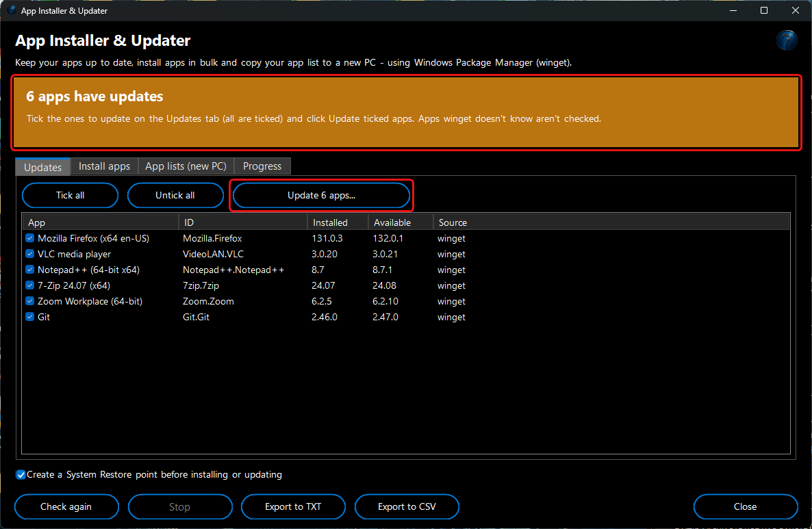812x529 pixels.
Task: Switch to the Progress tab
Action: pos(262,166)
